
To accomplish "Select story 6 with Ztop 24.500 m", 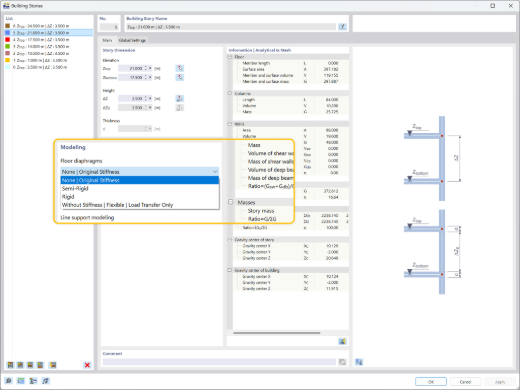I will pos(49,26).
